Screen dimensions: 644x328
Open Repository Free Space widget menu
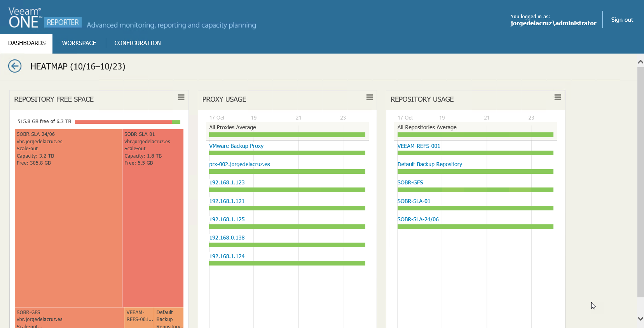click(181, 97)
